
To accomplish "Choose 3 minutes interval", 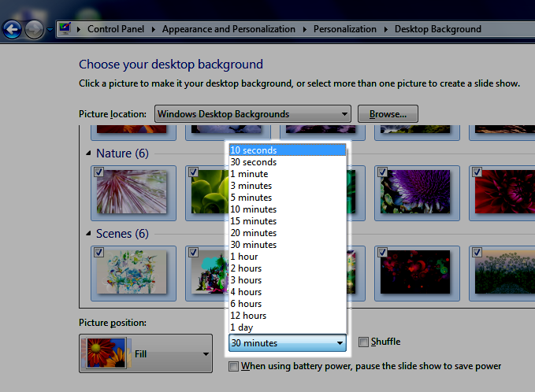I will pyautogui.click(x=288, y=186).
